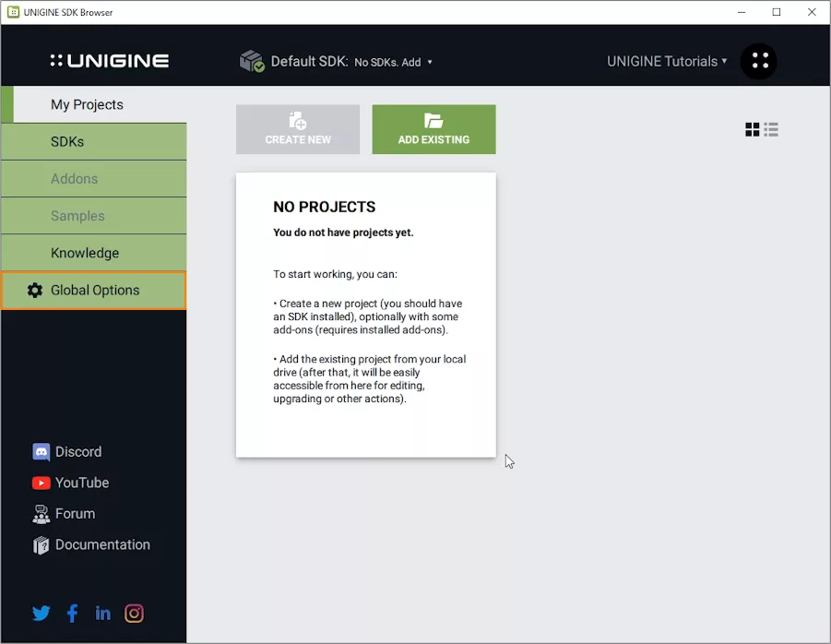Click the YouTube icon in the sidebar
The height and width of the screenshot is (644, 831).
(41, 483)
